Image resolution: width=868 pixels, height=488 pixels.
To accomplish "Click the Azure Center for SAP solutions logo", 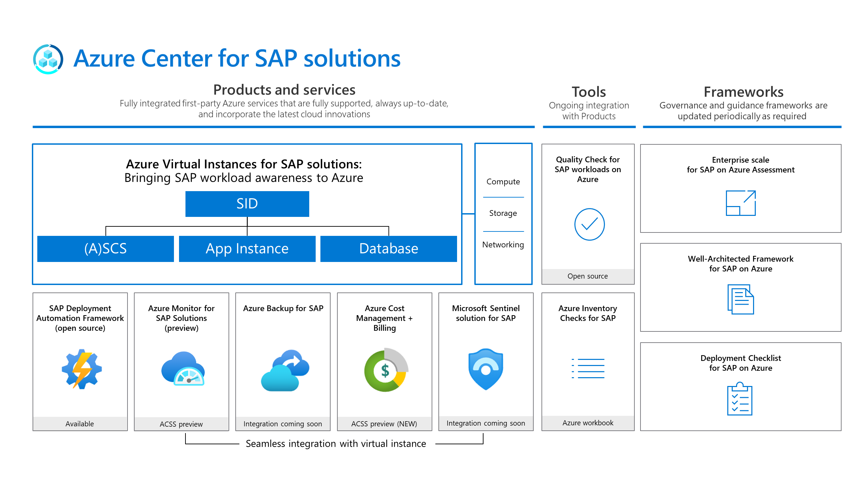I will click(48, 59).
